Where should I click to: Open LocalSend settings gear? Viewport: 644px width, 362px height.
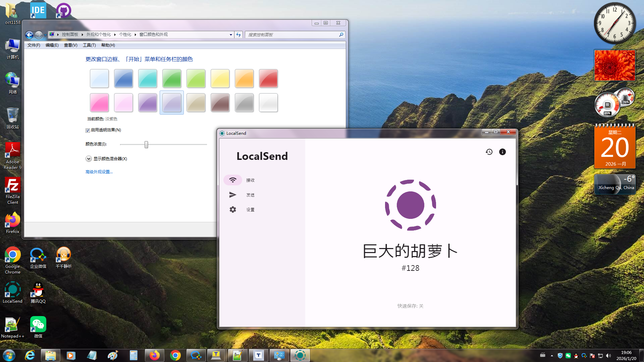233,209
